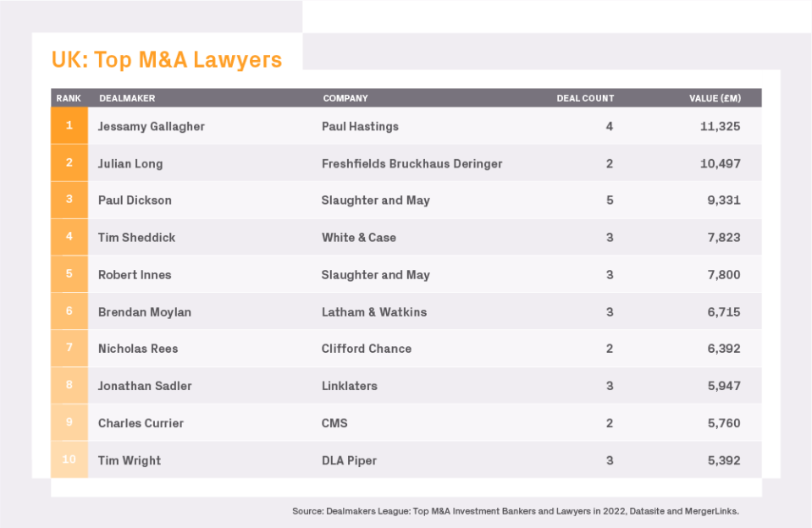Click on Julian Long's name
812x528 pixels.
(130, 163)
